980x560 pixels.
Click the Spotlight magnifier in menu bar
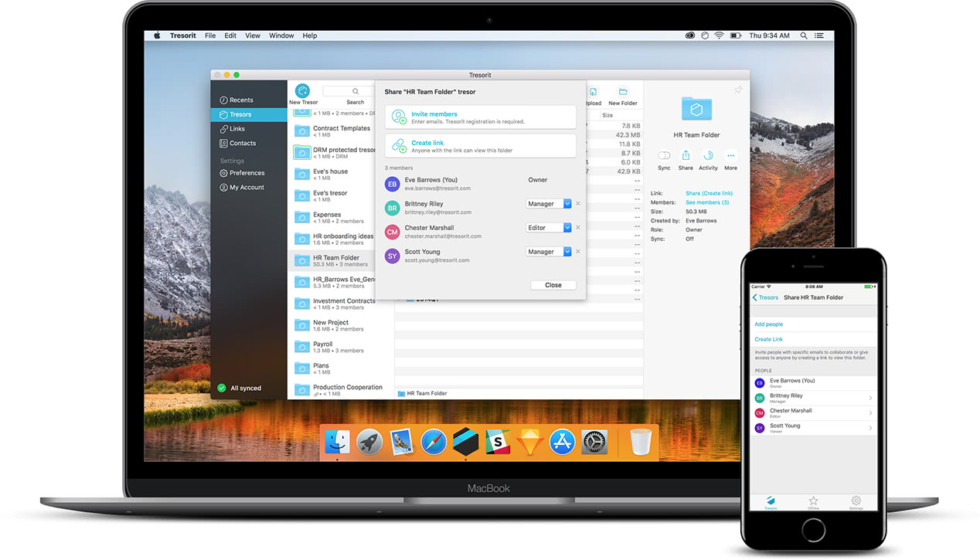(805, 36)
